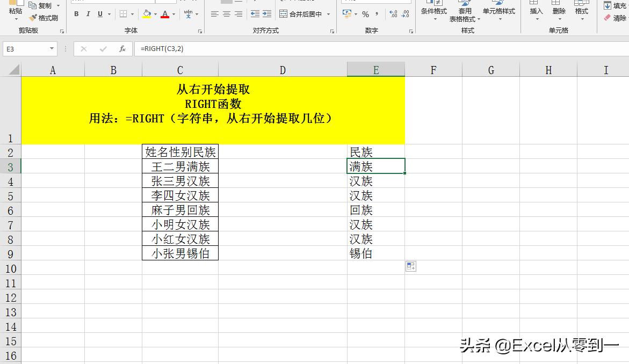The height and width of the screenshot is (364, 629).
Task: Click the Insert Cells (插入) icon
Action: tap(535, 12)
